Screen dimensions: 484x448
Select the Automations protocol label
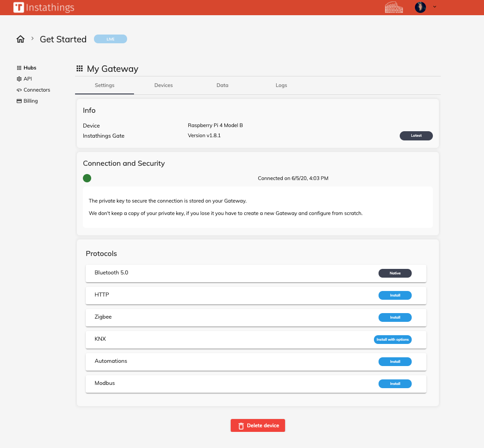click(x=111, y=361)
